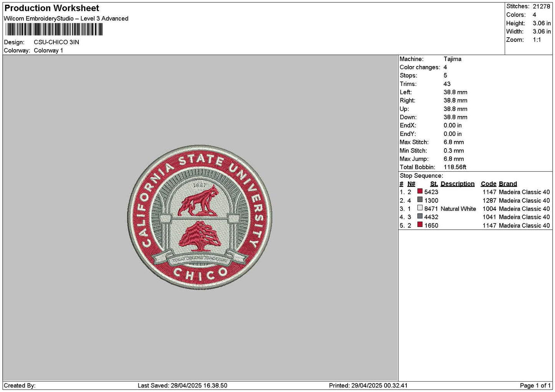Click the 'Description' column header

click(x=457, y=184)
